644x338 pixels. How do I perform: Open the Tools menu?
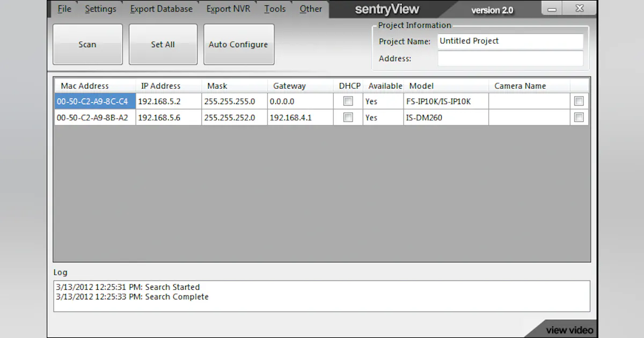pyautogui.click(x=275, y=9)
